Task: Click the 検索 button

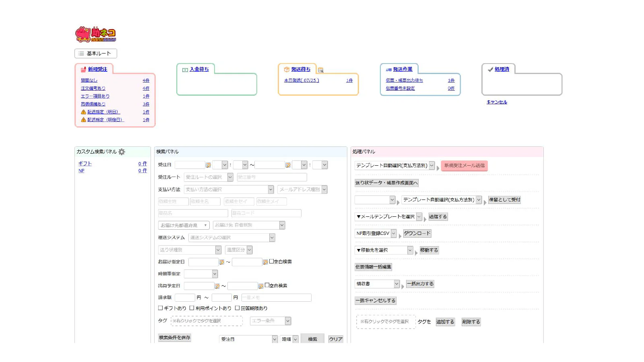Action: 312,339
